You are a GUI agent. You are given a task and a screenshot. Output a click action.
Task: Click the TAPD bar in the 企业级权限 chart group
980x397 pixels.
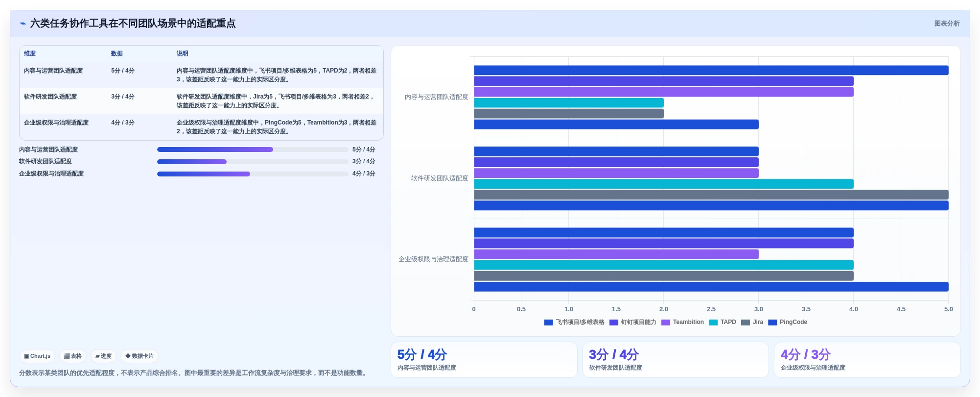tap(663, 265)
